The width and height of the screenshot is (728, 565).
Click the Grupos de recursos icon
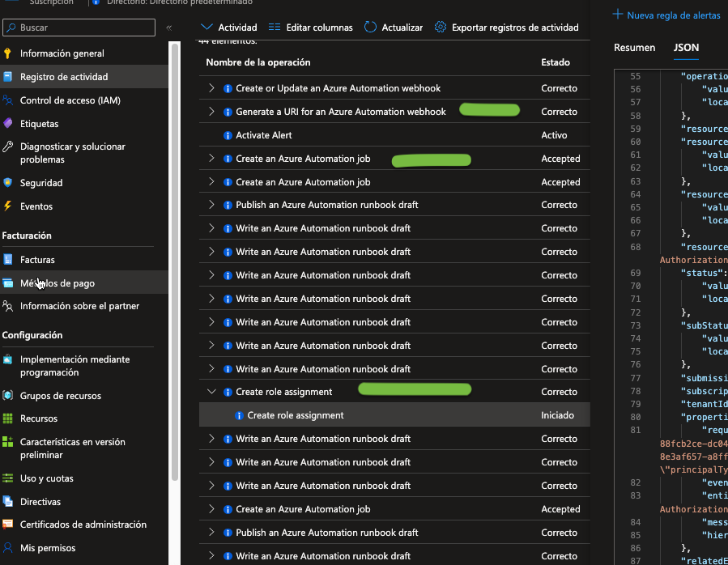(7, 396)
